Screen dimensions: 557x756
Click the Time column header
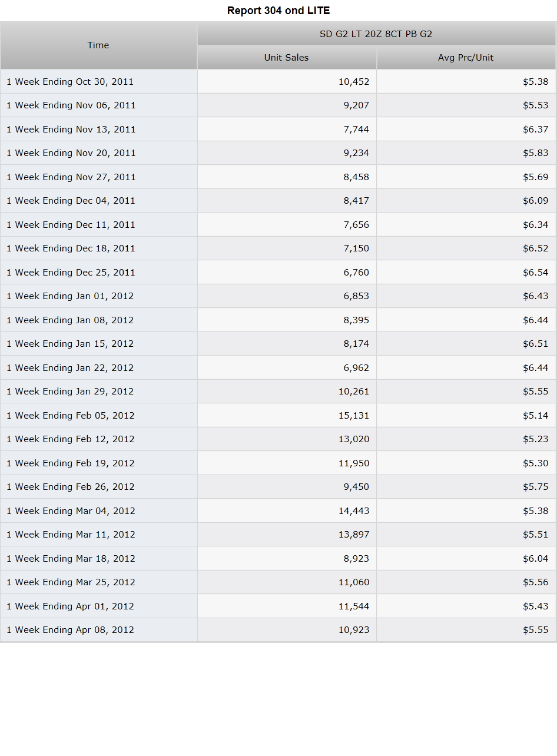tap(98, 45)
